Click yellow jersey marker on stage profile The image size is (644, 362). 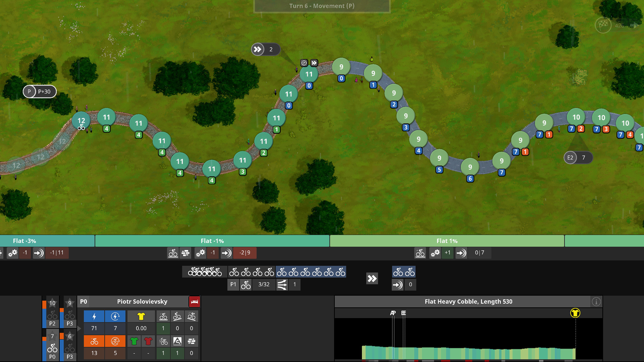point(575,313)
